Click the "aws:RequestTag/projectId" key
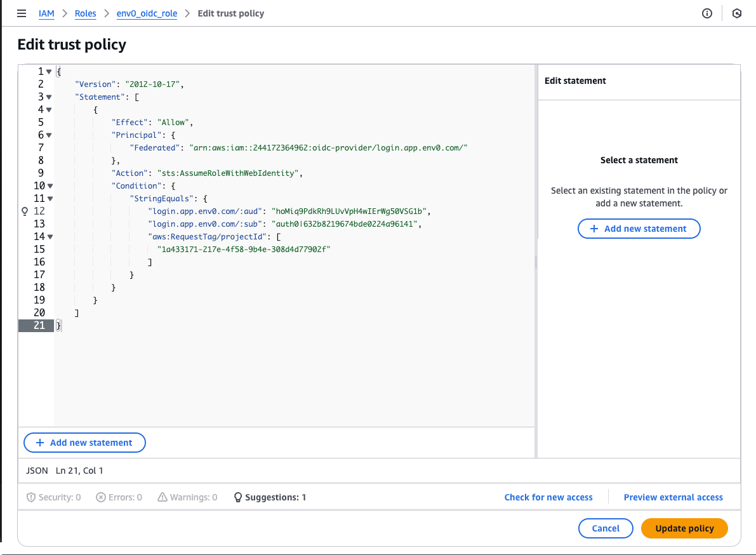Viewport: 756px width, 555px height. 208,237
